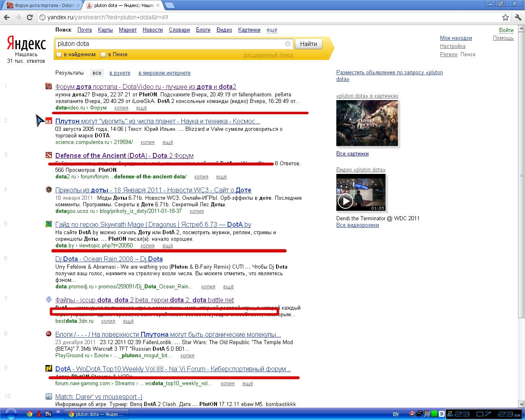The height and width of the screenshot is (420, 525).
Task: Close the pluton dota Yandex tab
Action: [158, 5]
